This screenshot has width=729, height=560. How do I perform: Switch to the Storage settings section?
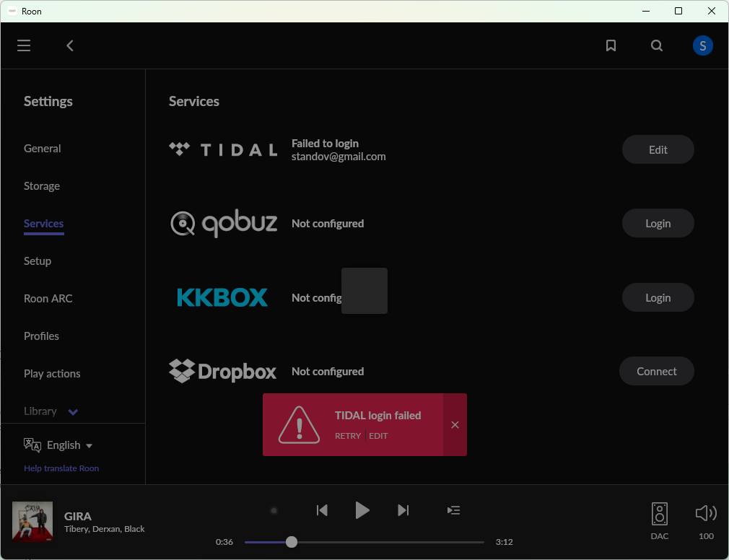pos(41,185)
